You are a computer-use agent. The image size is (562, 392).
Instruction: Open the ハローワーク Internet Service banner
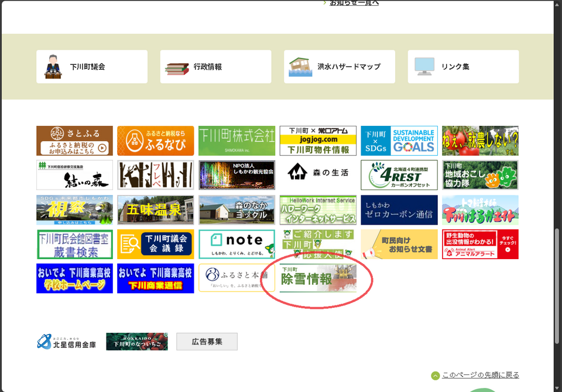point(317,210)
